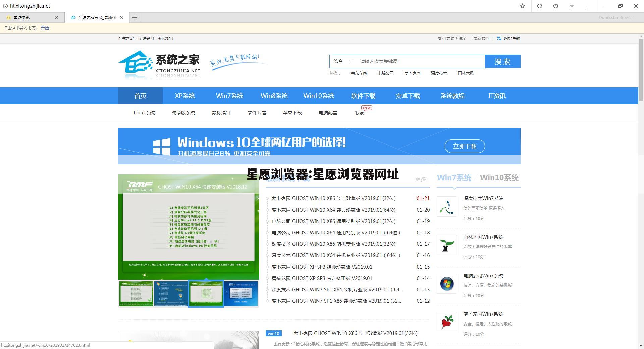Click the win10 tag label

point(274,333)
